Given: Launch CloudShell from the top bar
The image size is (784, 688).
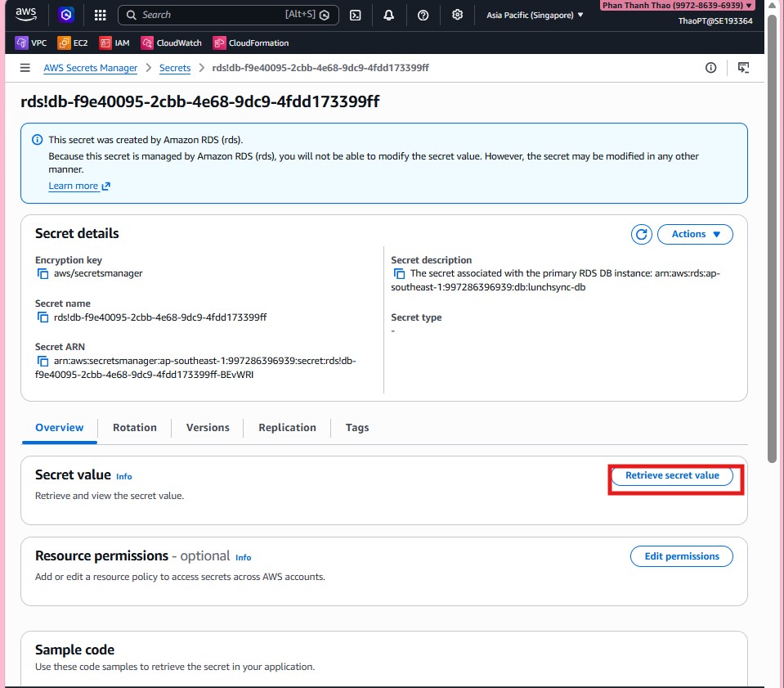Looking at the screenshot, I should coord(355,15).
